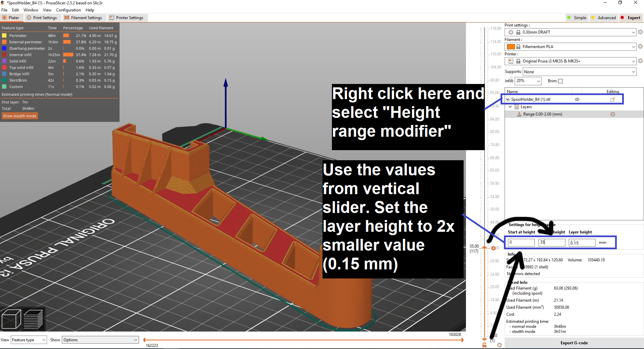Open print settings gear next to 0.30mm DRAFT
Image resolution: width=644 pixels, height=349 pixels.
coord(640,32)
